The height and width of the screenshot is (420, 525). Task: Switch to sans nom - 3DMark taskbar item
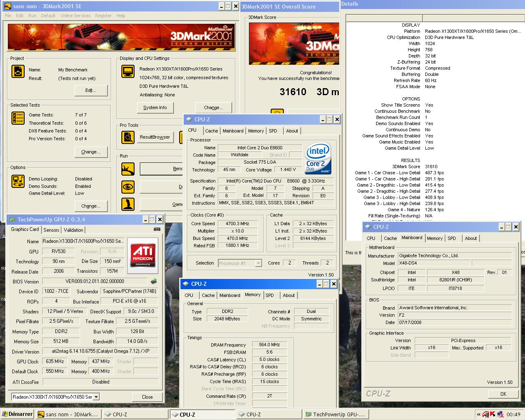tap(68, 414)
